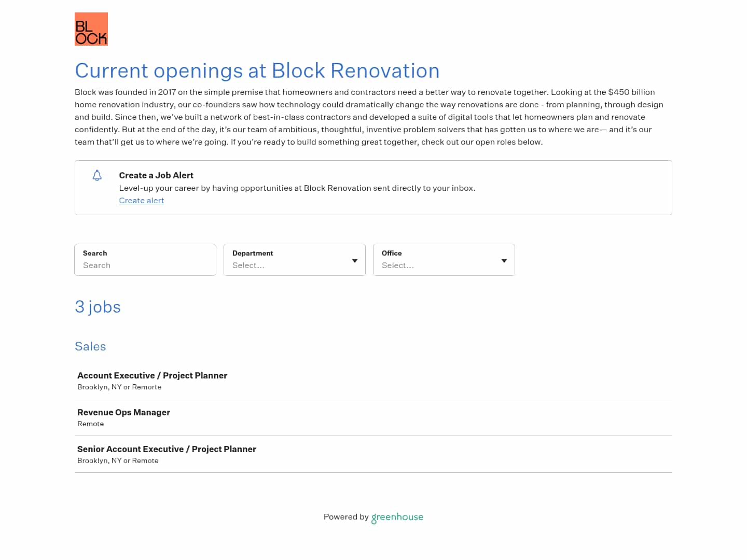
Task: Open the Department dropdown
Action: [x=295, y=260]
